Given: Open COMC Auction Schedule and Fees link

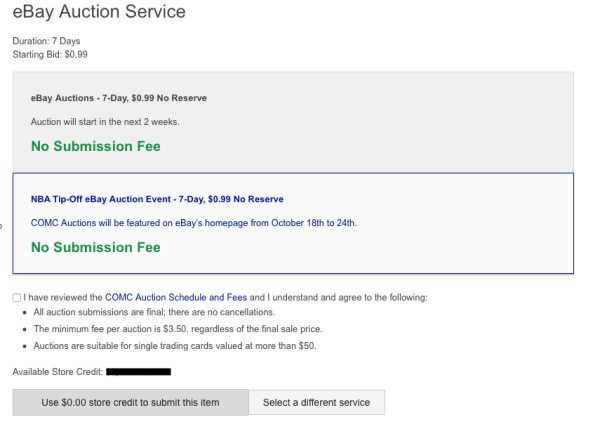Looking at the screenshot, I should [x=176, y=297].
